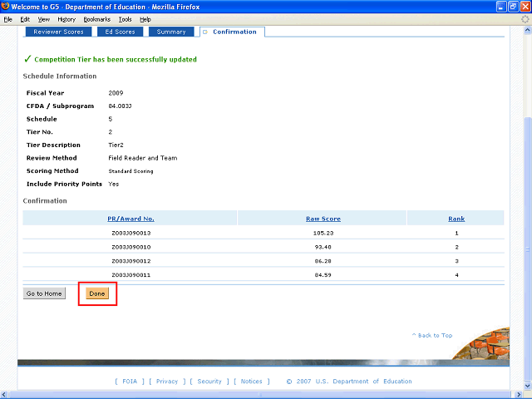Click the raw score 86.28
This screenshot has width=532, height=399.
pyautogui.click(x=323, y=261)
